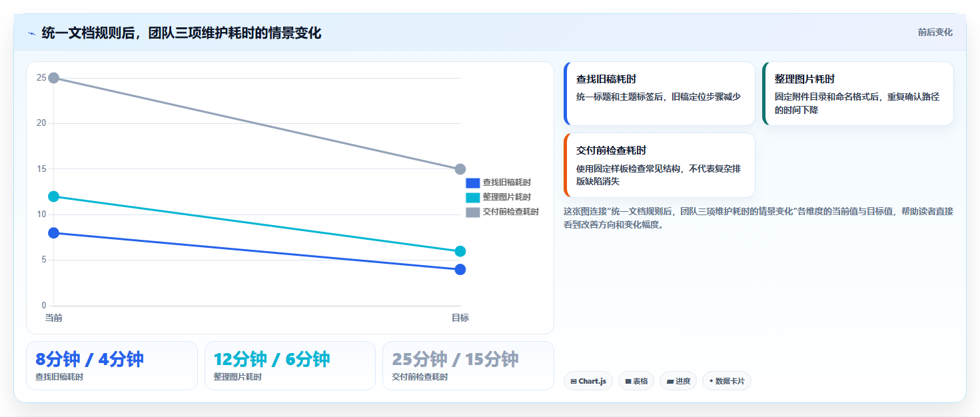The height and width of the screenshot is (417, 980).
Task: Click the gray data point at 25 on 当前
Action: click(x=54, y=78)
